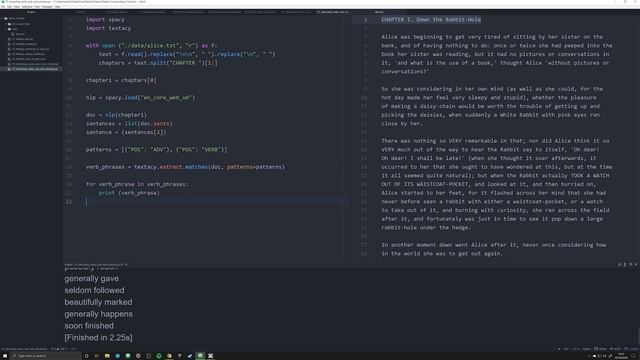Click the Windows taskbar search box
The height and width of the screenshot is (360, 640).
click(46, 356)
